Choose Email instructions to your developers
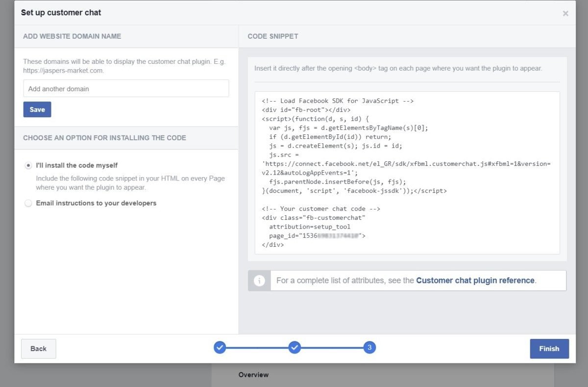 [28, 203]
